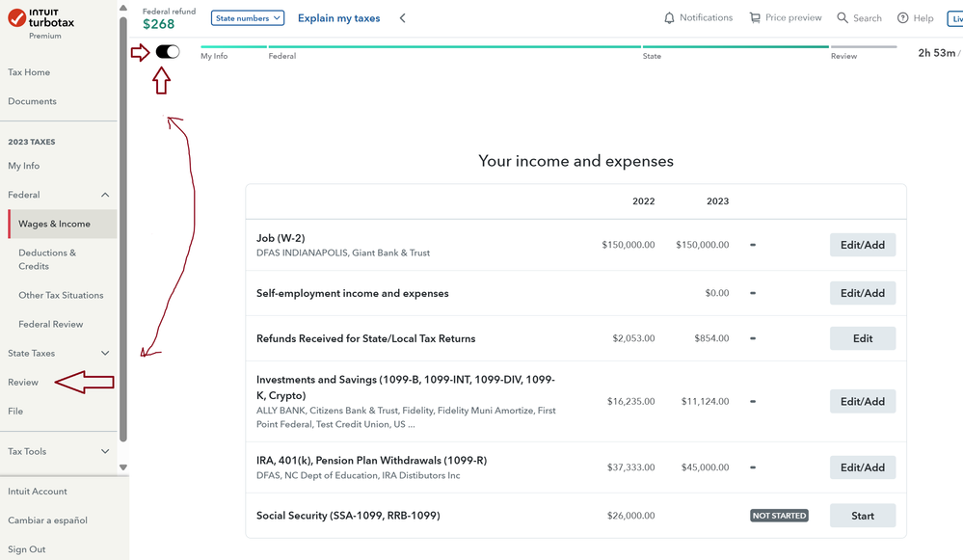Click the sidebar scroll down arrow
The width and height of the screenshot is (963, 560).
pyautogui.click(x=122, y=467)
